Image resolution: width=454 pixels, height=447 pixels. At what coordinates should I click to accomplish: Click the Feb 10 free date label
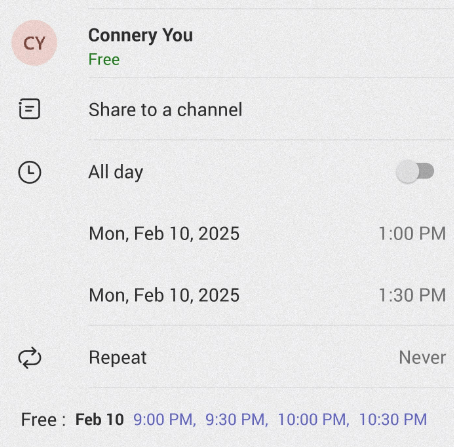[x=100, y=419]
